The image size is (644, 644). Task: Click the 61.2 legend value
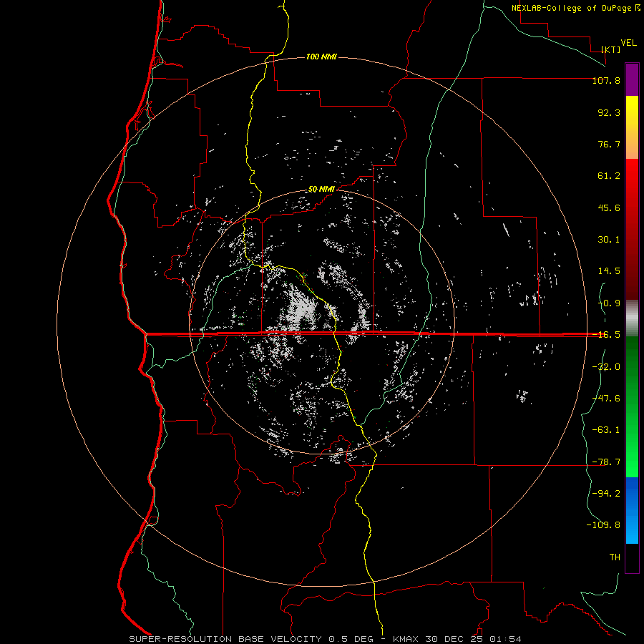pos(609,176)
